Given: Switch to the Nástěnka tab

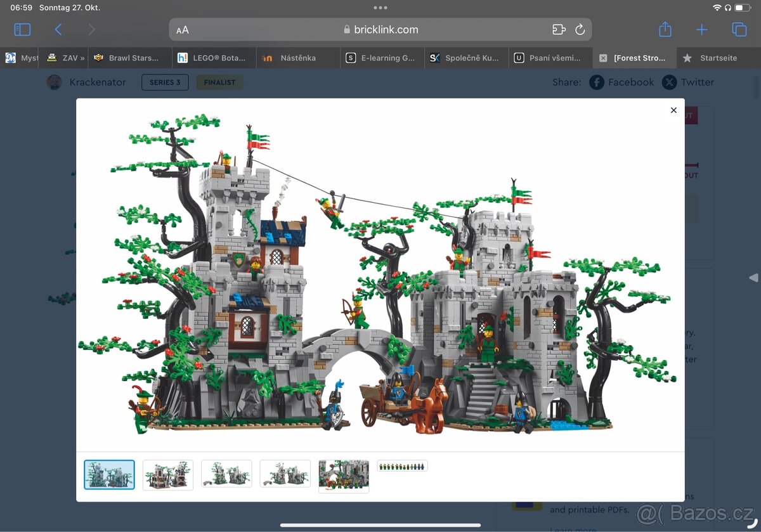Looking at the screenshot, I should [298, 58].
